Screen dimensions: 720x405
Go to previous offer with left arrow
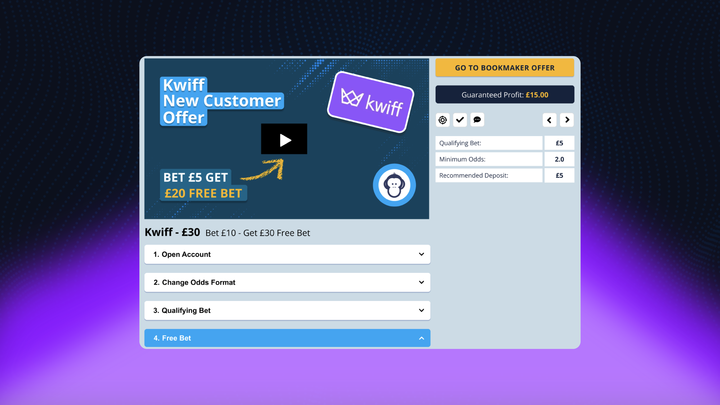pos(550,120)
